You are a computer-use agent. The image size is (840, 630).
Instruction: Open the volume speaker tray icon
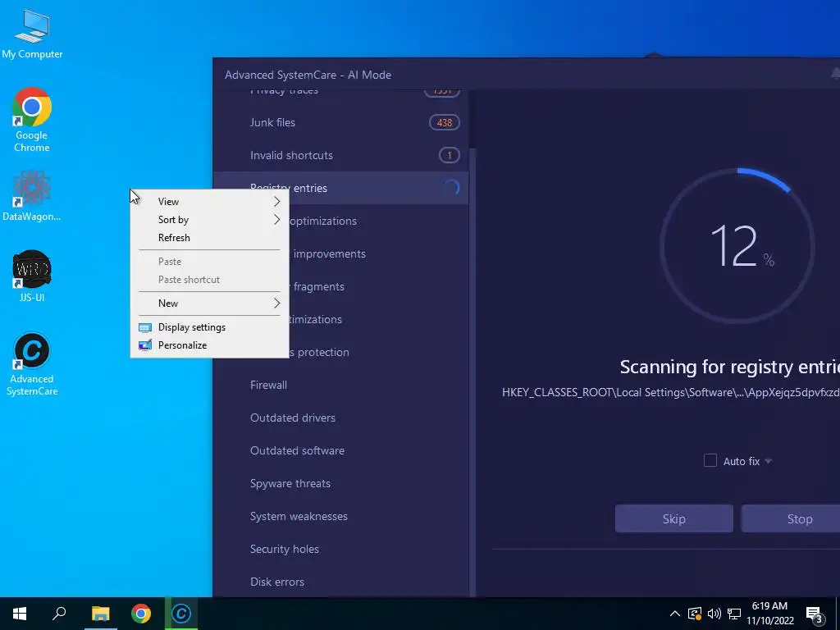(714, 614)
